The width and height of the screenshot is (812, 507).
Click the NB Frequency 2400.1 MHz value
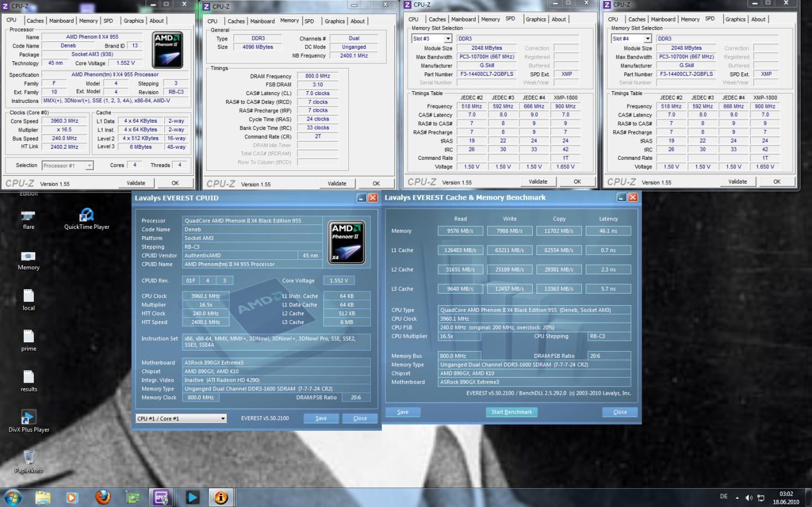point(354,55)
